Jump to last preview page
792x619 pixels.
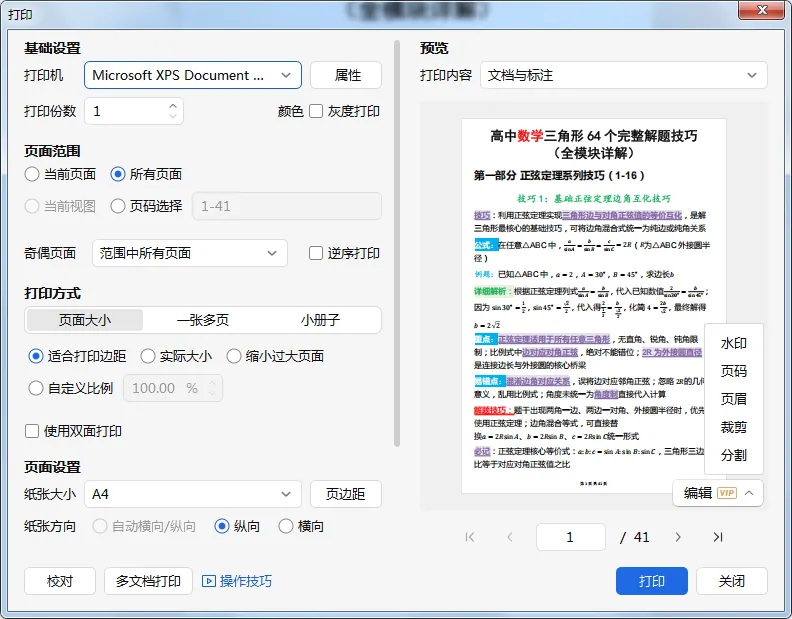pos(718,537)
